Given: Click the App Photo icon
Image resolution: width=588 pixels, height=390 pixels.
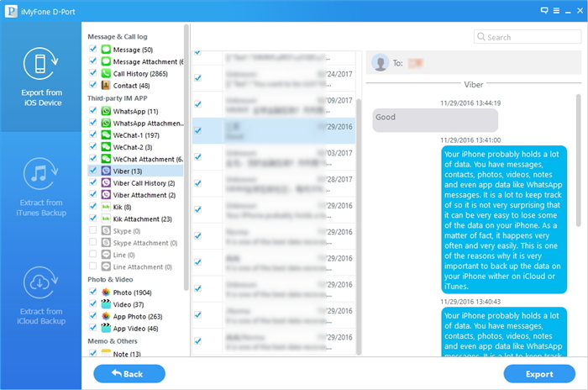Looking at the screenshot, I should (x=106, y=316).
